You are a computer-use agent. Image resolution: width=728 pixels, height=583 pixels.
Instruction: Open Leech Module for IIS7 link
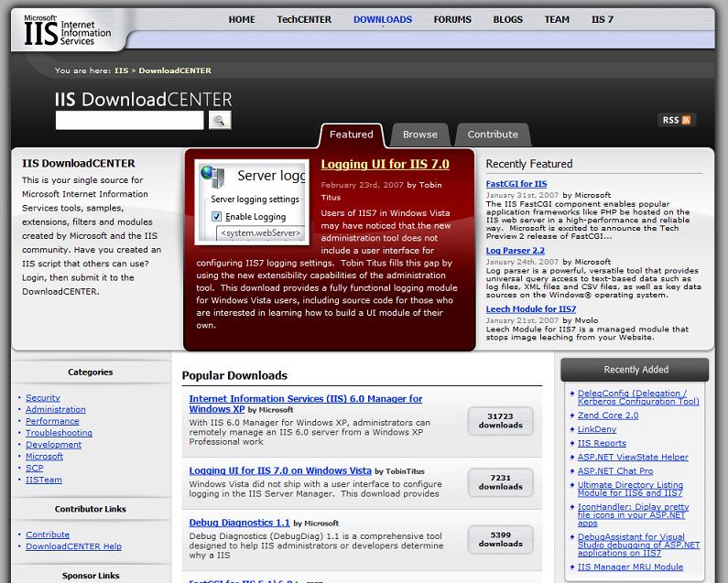coord(531,309)
